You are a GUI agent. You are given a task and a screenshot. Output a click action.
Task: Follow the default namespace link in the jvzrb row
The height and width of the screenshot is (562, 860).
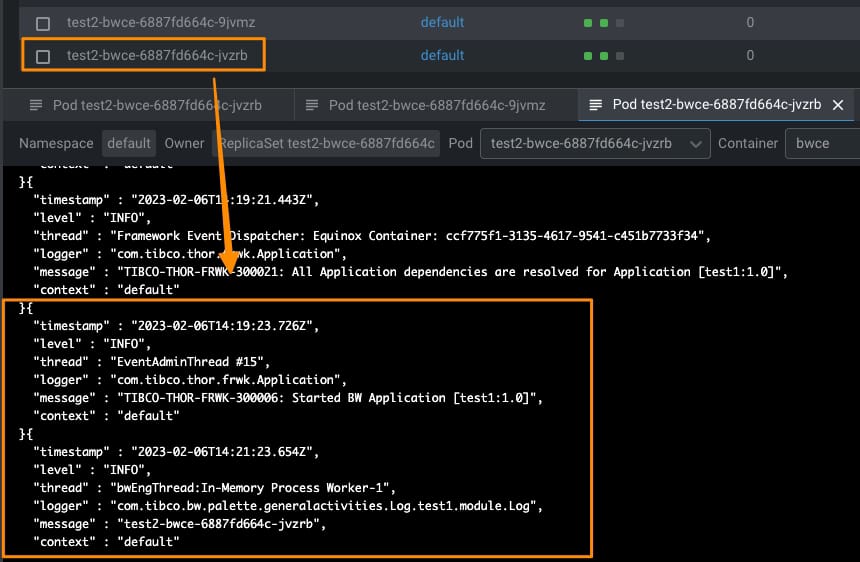click(442, 55)
